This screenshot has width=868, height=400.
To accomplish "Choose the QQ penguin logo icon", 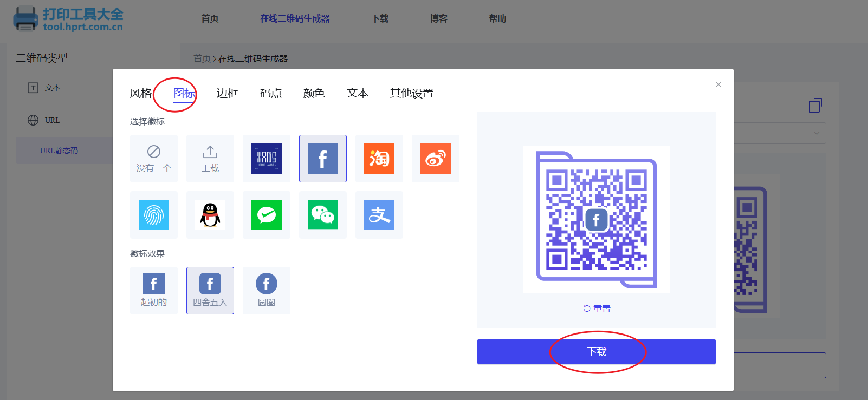I will [x=210, y=215].
